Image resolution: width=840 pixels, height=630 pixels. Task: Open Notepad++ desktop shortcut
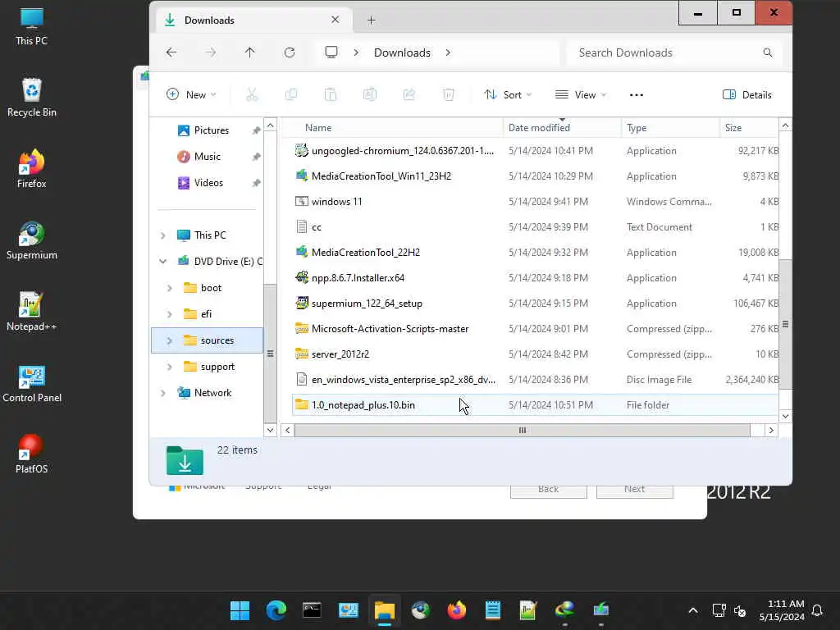32,312
